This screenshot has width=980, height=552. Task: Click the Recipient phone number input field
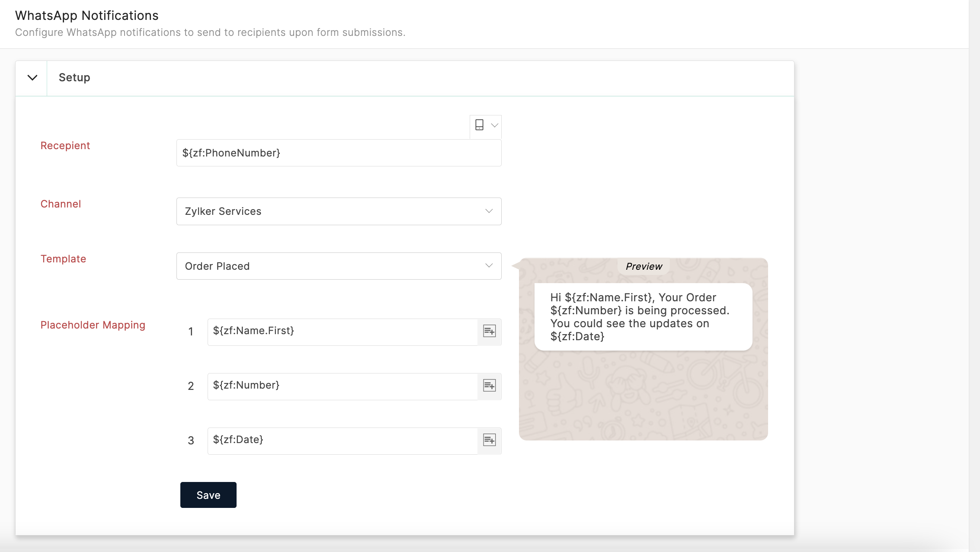click(x=339, y=153)
